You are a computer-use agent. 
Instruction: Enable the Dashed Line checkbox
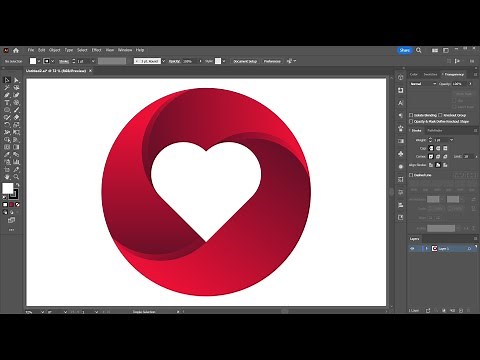411,175
